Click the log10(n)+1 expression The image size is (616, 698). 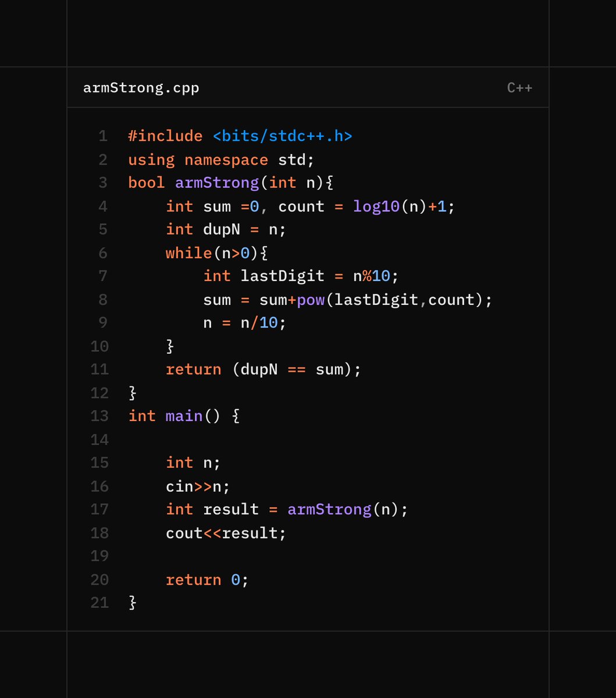(x=400, y=206)
